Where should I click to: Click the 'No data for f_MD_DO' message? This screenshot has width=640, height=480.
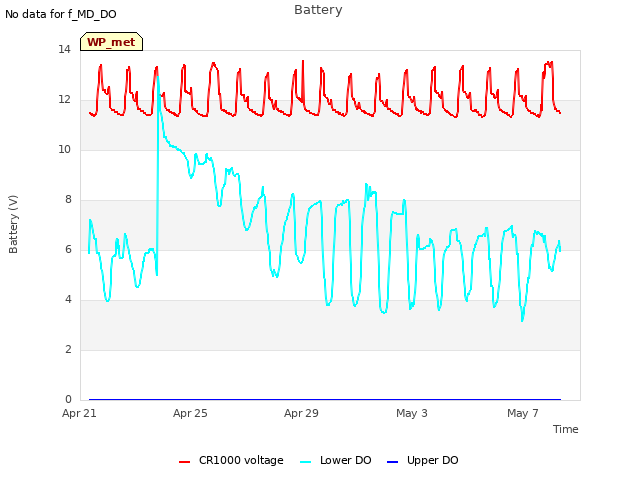pyautogui.click(x=61, y=14)
